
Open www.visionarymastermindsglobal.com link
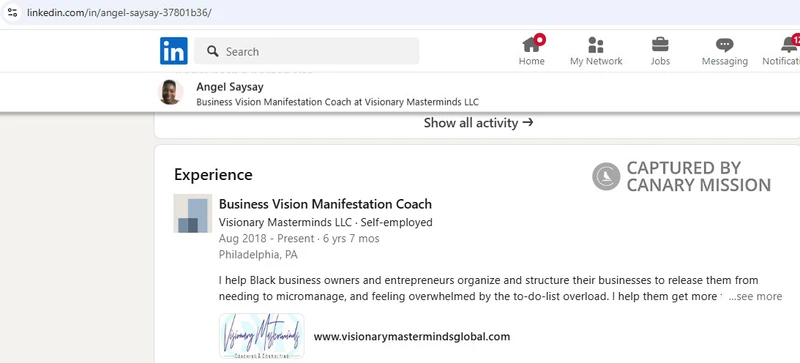pos(412,336)
